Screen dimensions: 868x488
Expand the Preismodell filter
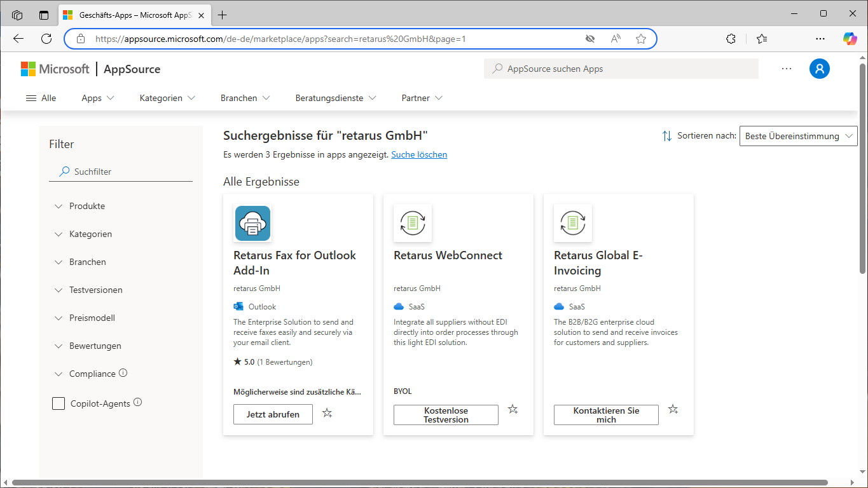pyautogui.click(x=84, y=318)
